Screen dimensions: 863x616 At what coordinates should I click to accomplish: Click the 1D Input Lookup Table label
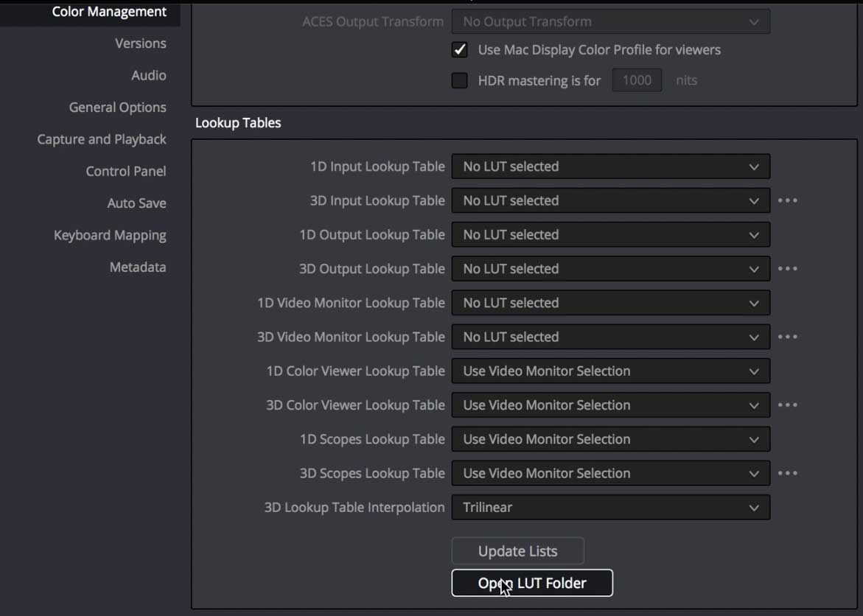pyautogui.click(x=377, y=167)
